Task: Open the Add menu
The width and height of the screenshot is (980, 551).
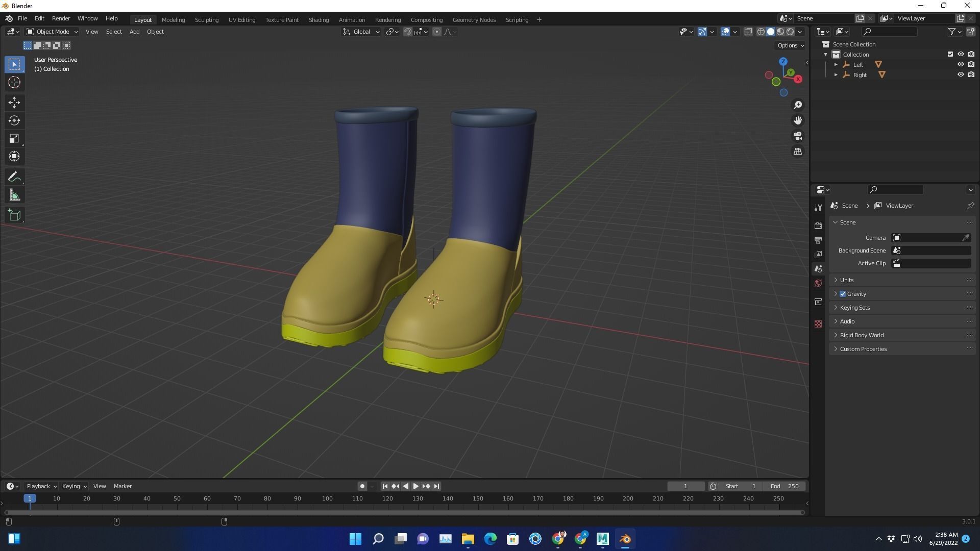Action: point(134,32)
